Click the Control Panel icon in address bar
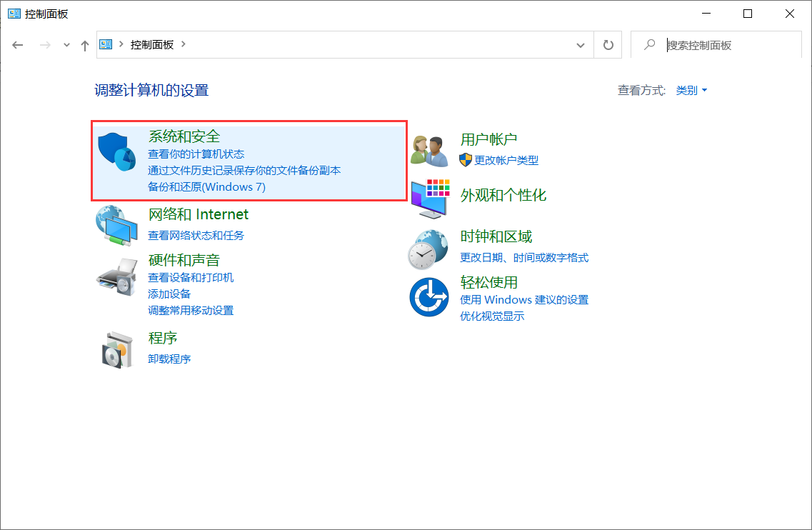812x530 pixels. [x=104, y=44]
